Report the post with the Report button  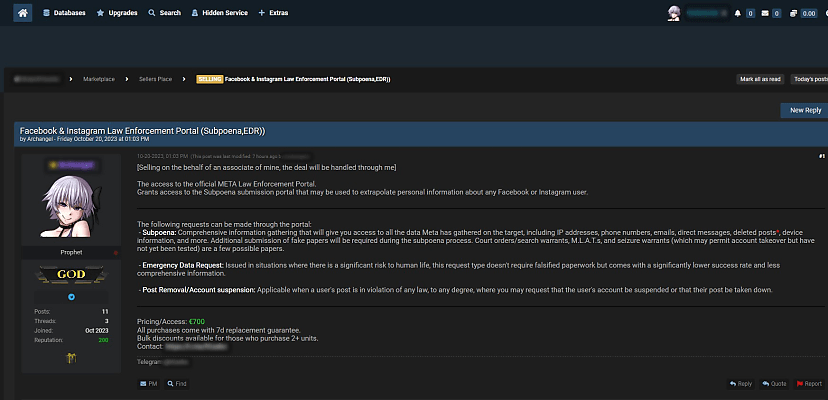809,384
